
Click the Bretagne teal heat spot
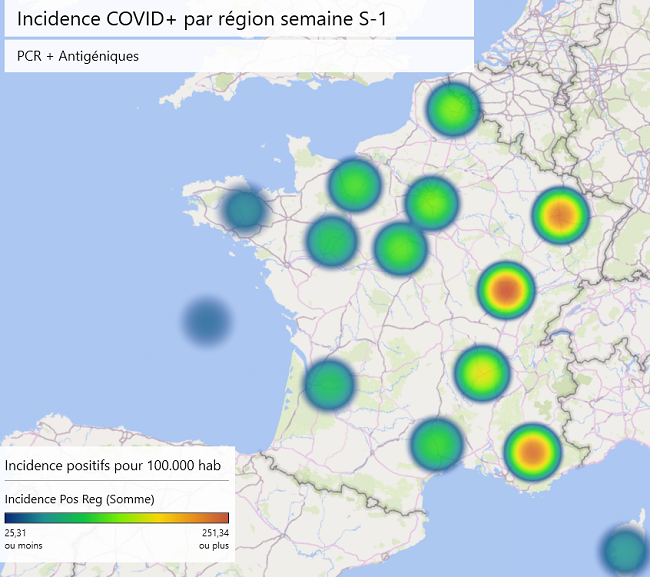(245, 208)
